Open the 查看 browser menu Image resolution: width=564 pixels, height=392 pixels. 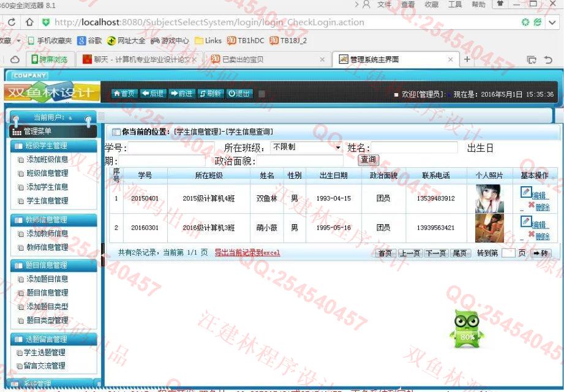point(408,4)
